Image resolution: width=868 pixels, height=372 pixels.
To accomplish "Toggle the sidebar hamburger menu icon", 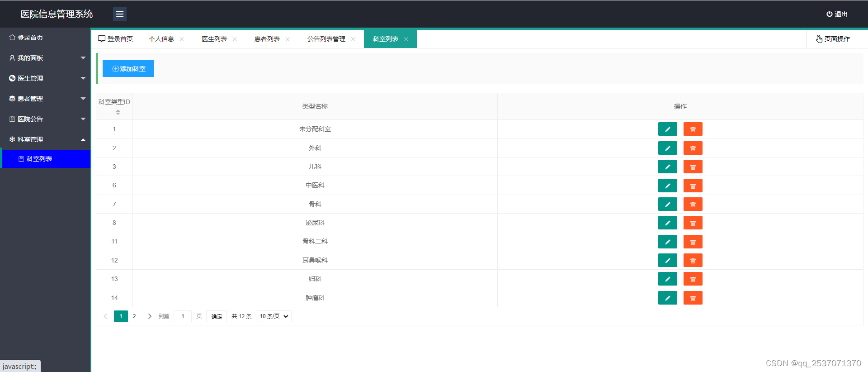I will tap(120, 14).
